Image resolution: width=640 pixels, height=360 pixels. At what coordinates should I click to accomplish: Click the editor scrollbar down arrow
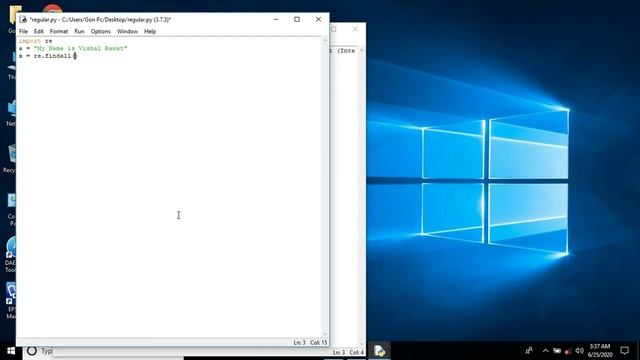coord(325,334)
